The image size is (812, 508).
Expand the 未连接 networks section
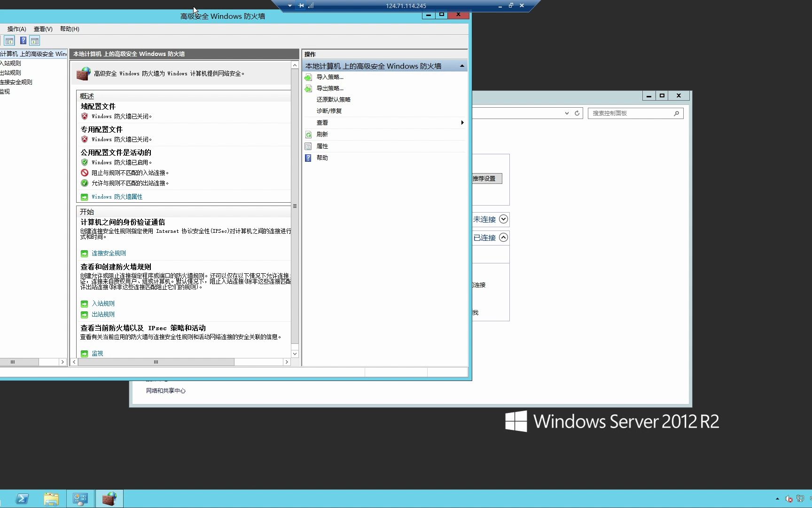pyautogui.click(x=503, y=219)
